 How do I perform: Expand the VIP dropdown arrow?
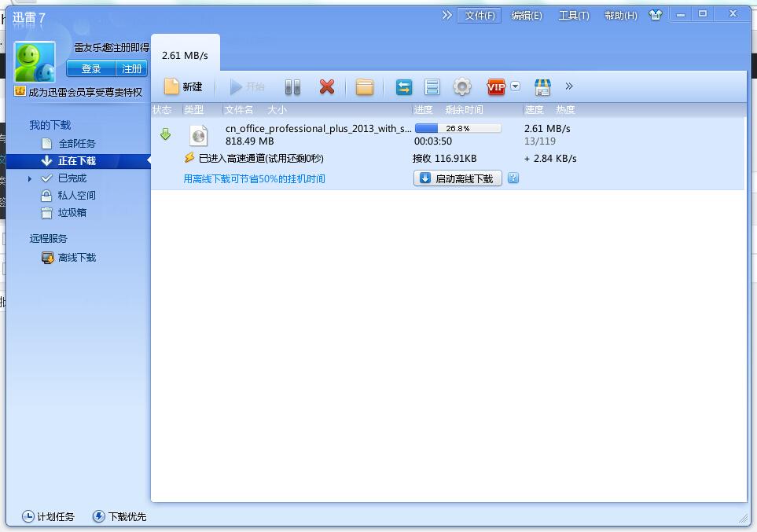click(515, 86)
